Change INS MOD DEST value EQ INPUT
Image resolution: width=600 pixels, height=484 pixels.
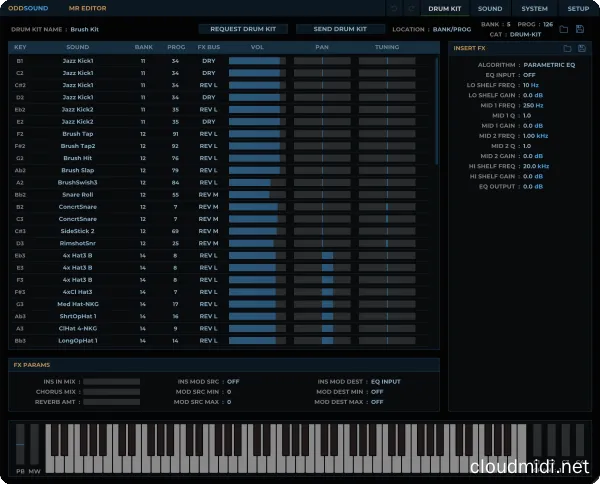point(386,382)
